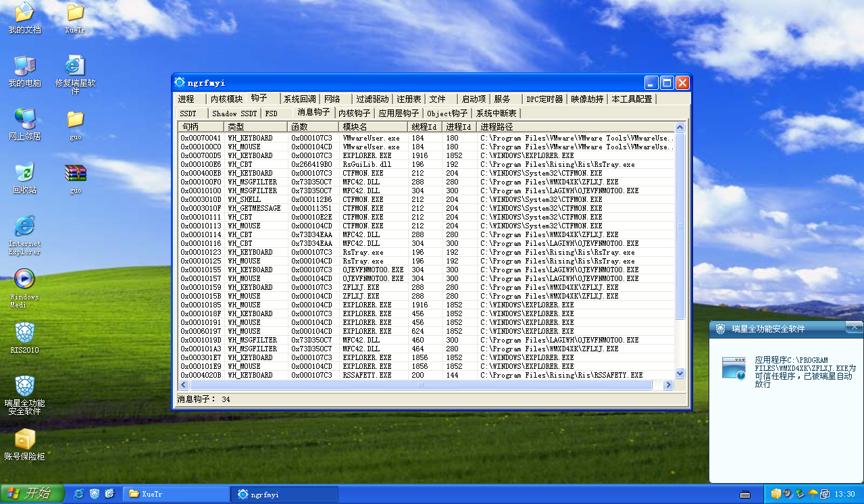The height and width of the screenshot is (504, 864).
Task: Open the 注册表 tab
Action: [x=409, y=99]
